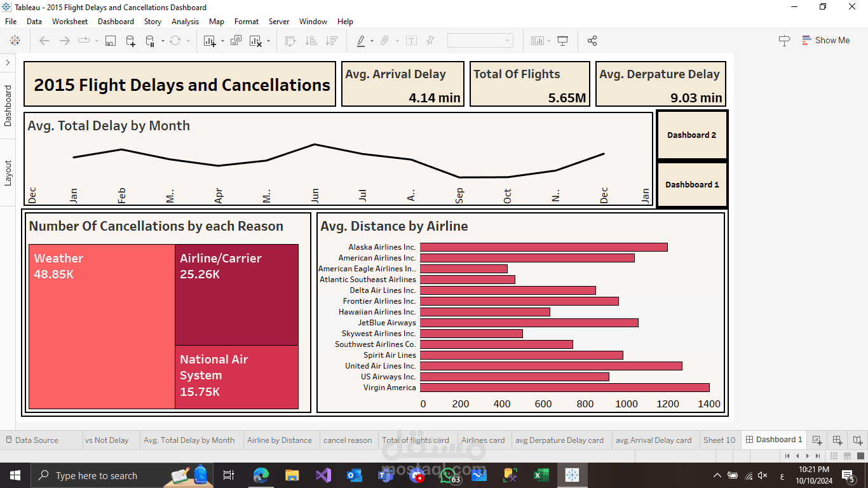Click the Redo forward arrow
The image size is (868, 488).
pos(64,41)
